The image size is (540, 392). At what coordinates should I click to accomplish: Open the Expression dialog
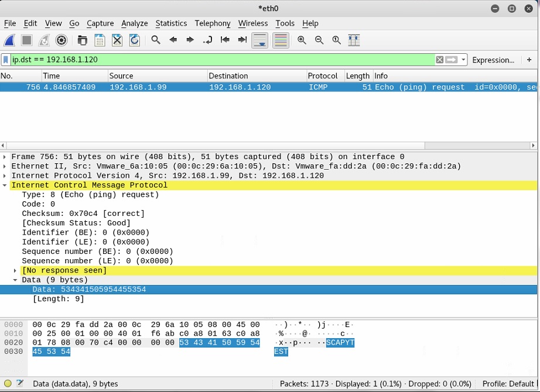(x=494, y=60)
